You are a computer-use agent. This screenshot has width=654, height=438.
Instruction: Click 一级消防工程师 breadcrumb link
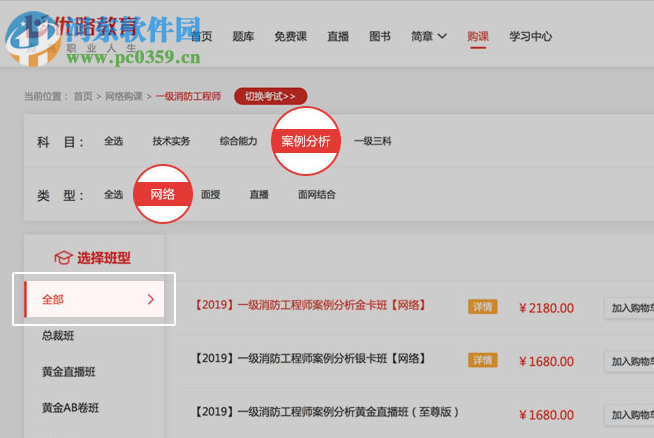(x=188, y=96)
